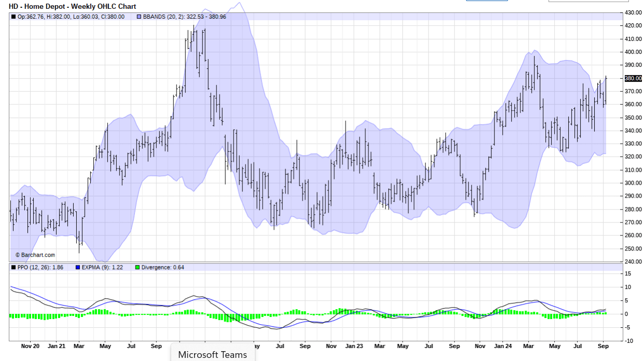Click the Jan 24 date axis label
The width and height of the screenshot is (644, 361).
502,345
